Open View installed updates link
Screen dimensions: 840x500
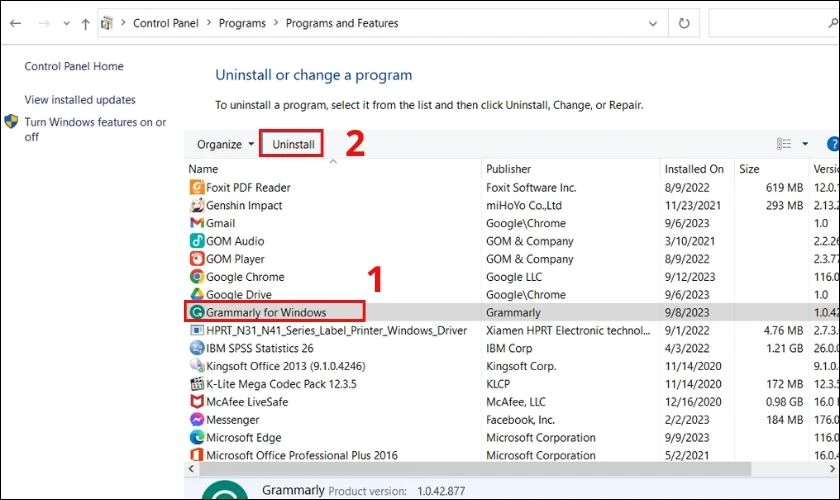point(80,100)
